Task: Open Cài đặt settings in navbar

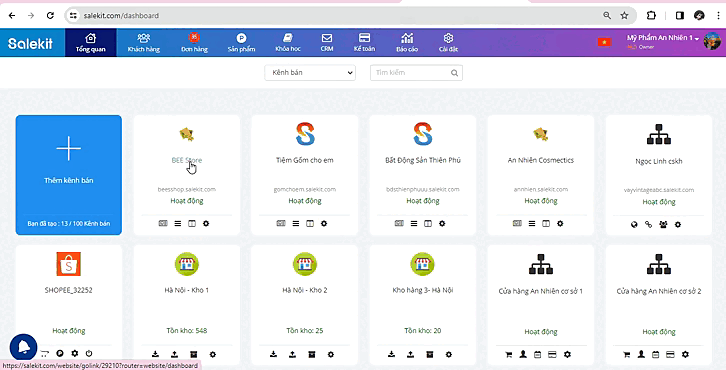Action: tap(448, 43)
